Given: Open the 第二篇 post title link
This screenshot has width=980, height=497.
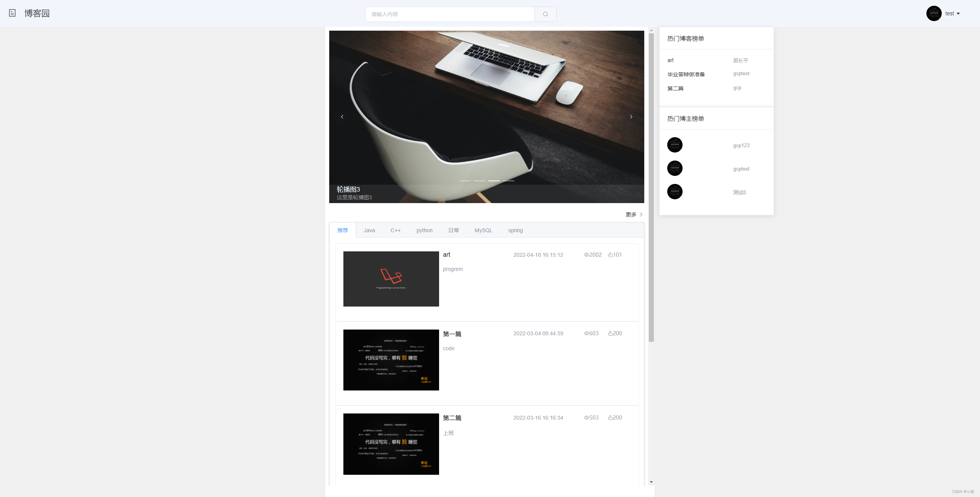Looking at the screenshot, I should point(452,418).
